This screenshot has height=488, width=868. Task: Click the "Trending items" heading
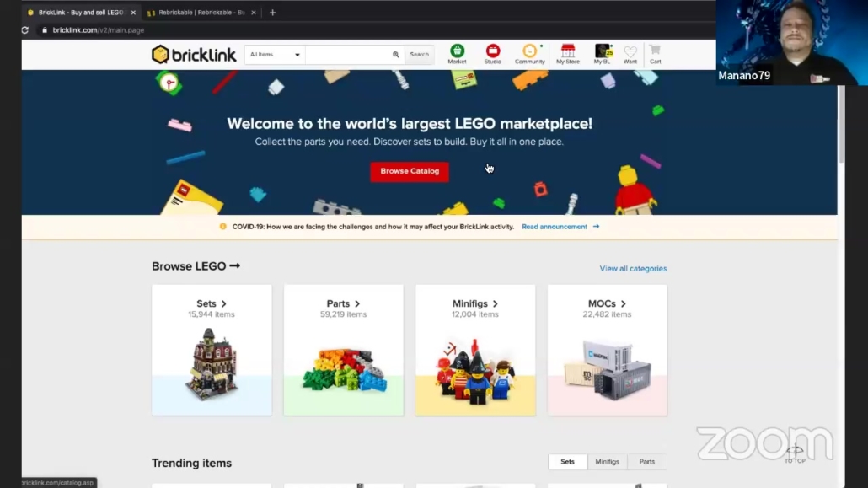tap(191, 463)
